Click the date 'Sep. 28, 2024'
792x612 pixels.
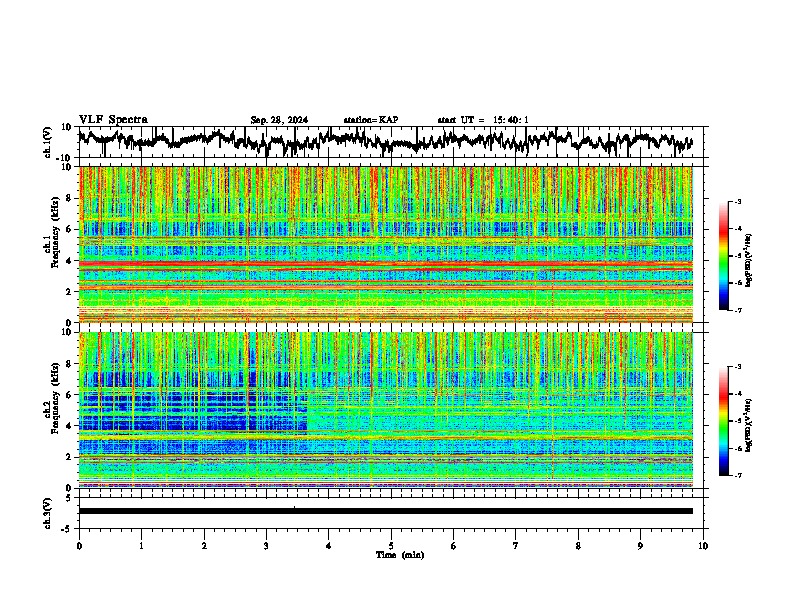point(279,120)
